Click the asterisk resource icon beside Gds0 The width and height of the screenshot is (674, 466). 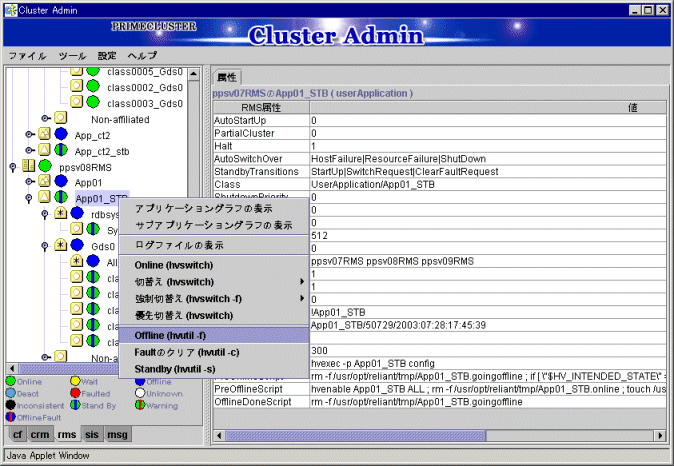pyautogui.click(x=61, y=245)
